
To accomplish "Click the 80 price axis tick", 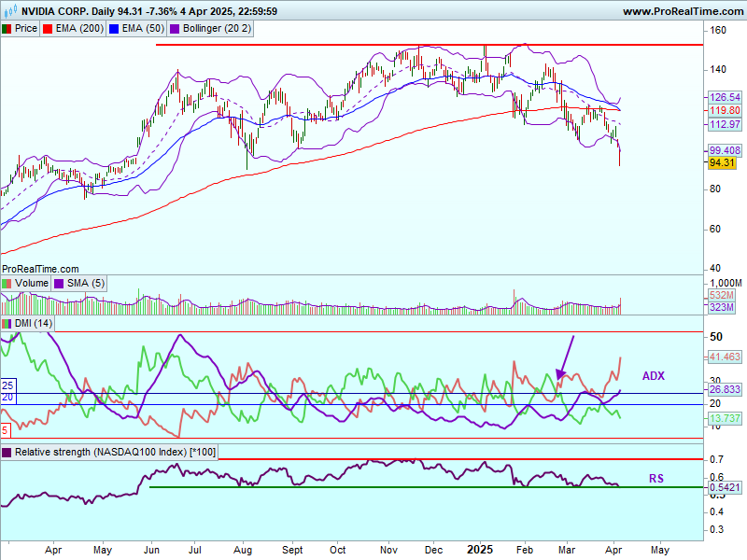I will click(x=715, y=189).
